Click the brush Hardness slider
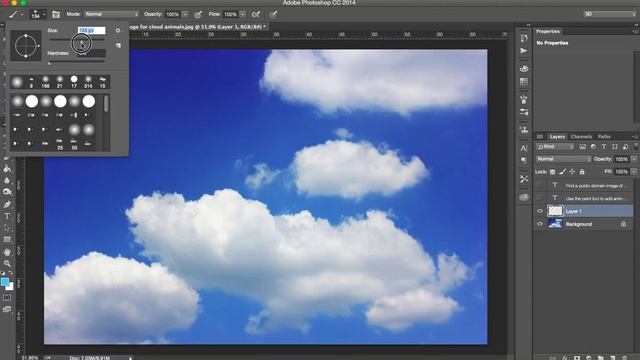This screenshot has height=360, width=640. pos(77,62)
